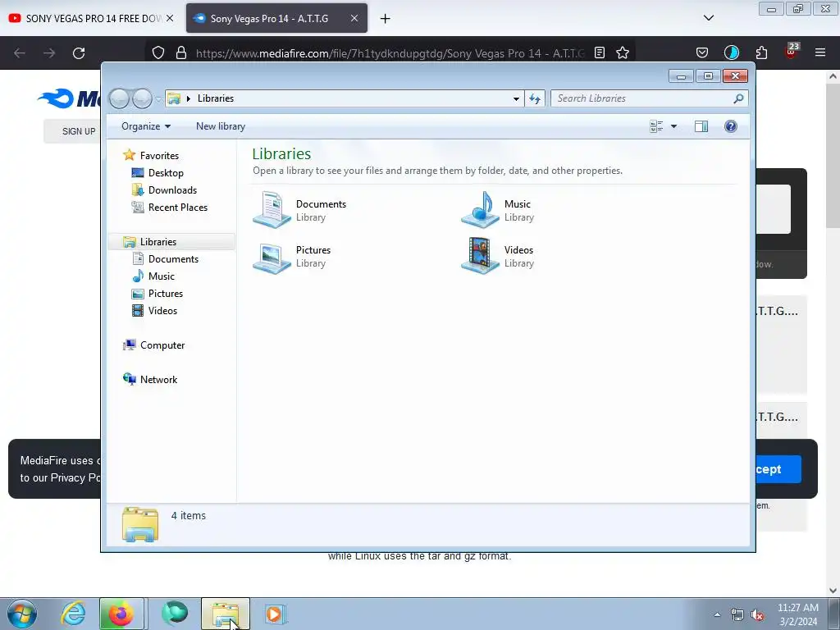Open the Windows Start button
840x630 pixels.
[22, 614]
